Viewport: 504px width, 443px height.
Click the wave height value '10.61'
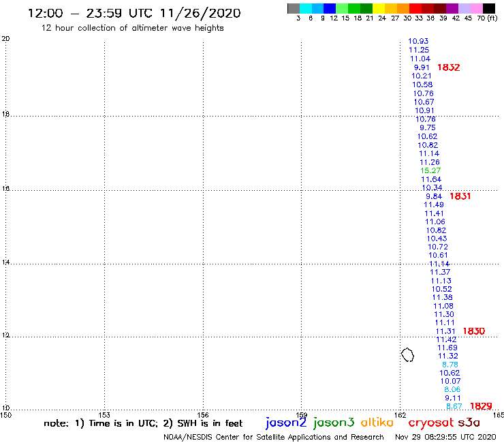(438, 255)
